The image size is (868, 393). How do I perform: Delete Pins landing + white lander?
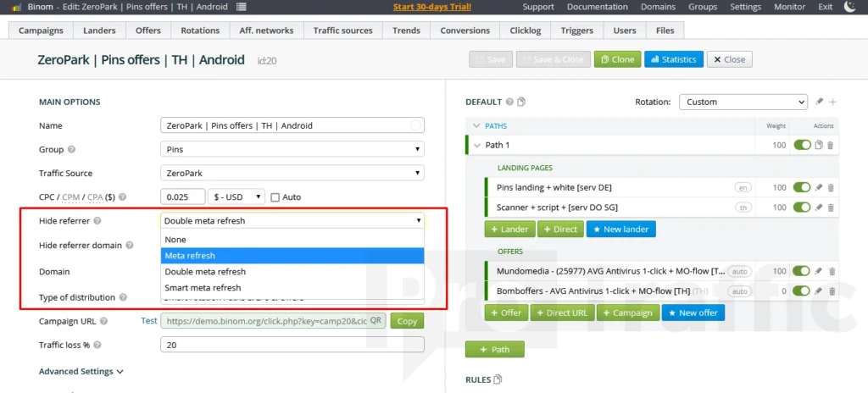(831, 188)
